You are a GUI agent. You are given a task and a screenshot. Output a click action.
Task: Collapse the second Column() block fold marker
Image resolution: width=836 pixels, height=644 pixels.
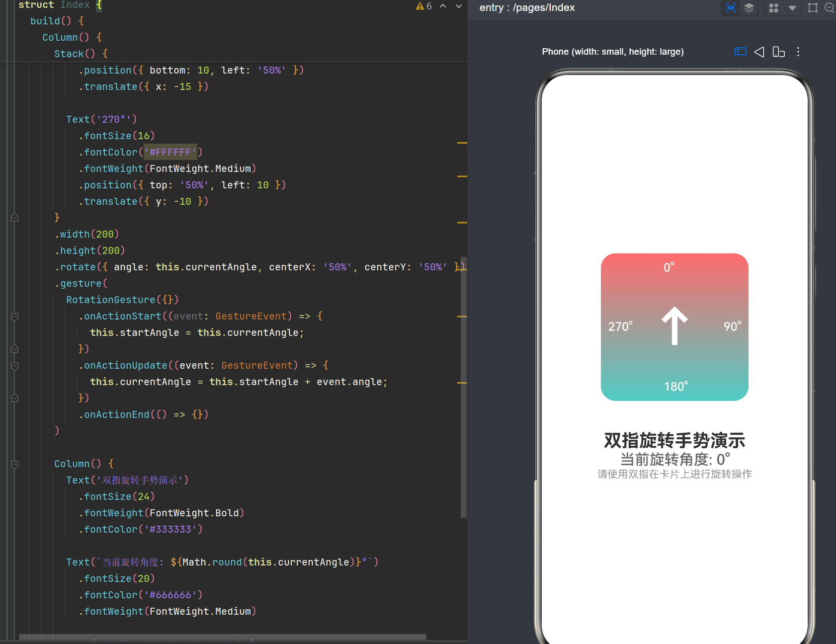[x=15, y=464]
